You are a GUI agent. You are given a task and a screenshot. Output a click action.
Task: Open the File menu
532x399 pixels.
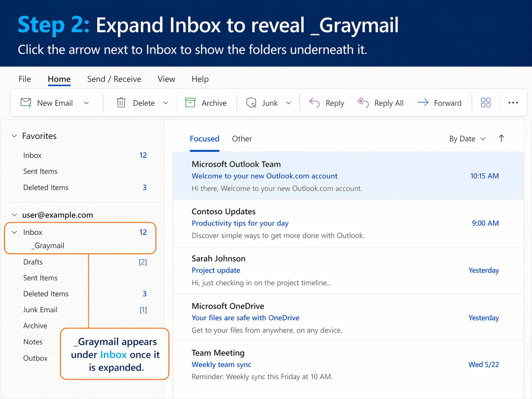pyautogui.click(x=25, y=79)
